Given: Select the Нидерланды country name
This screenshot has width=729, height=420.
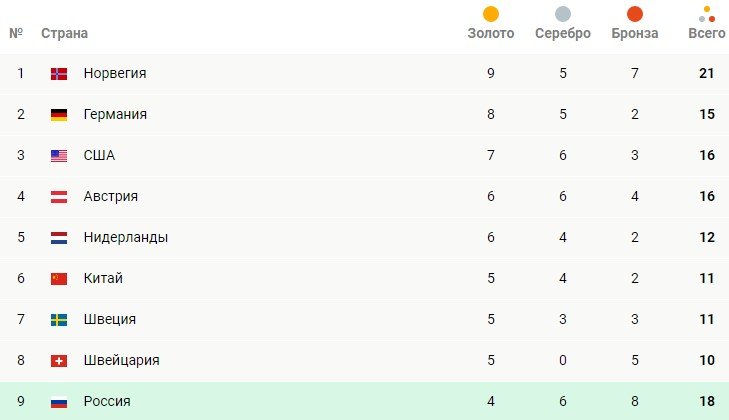Looking at the screenshot, I should pos(125,238).
